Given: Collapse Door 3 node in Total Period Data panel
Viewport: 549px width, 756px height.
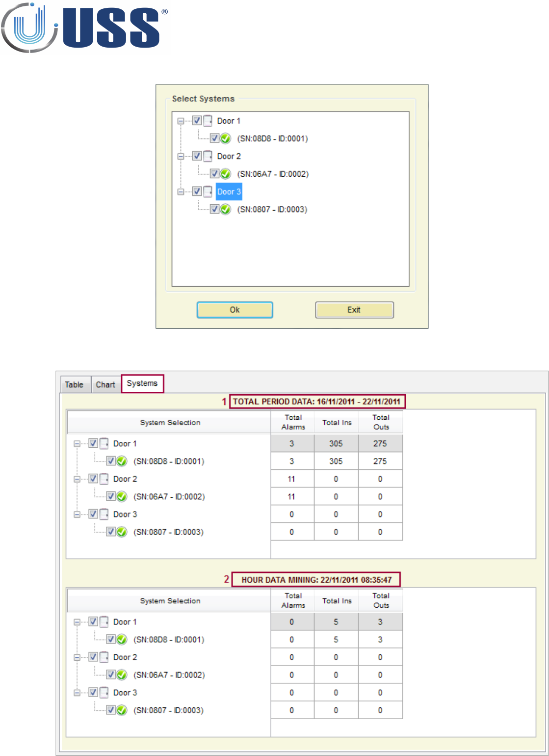Looking at the screenshot, I should click(x=77, y=514).
